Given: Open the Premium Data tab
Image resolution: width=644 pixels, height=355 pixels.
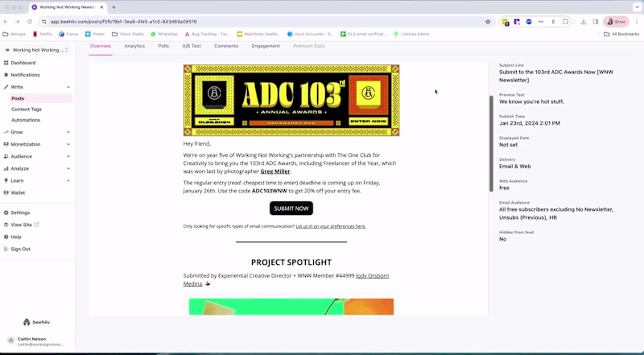Looking at the screenshot, I should click(309, 46).
